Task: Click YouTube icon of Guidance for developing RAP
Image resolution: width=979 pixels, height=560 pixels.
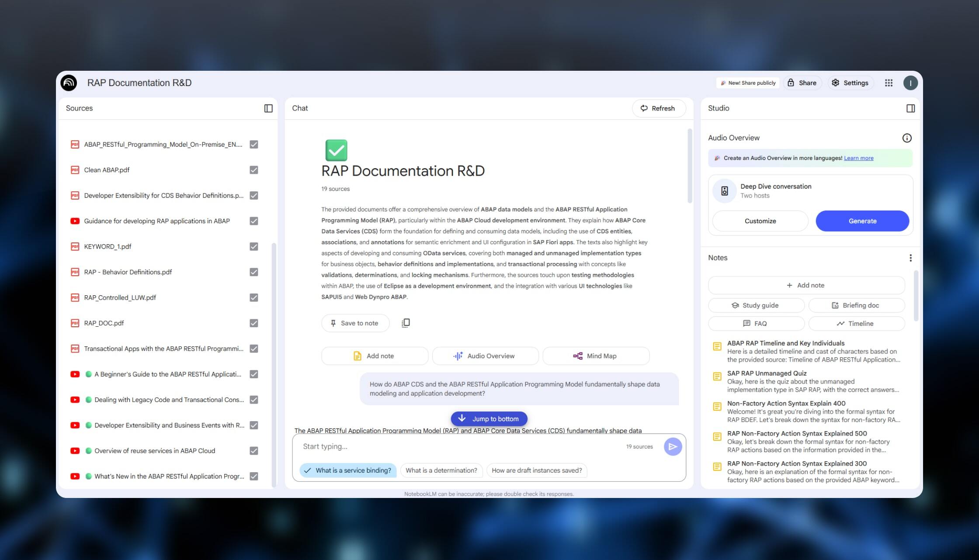Action: pyautogui.click(x=75, y=221)
